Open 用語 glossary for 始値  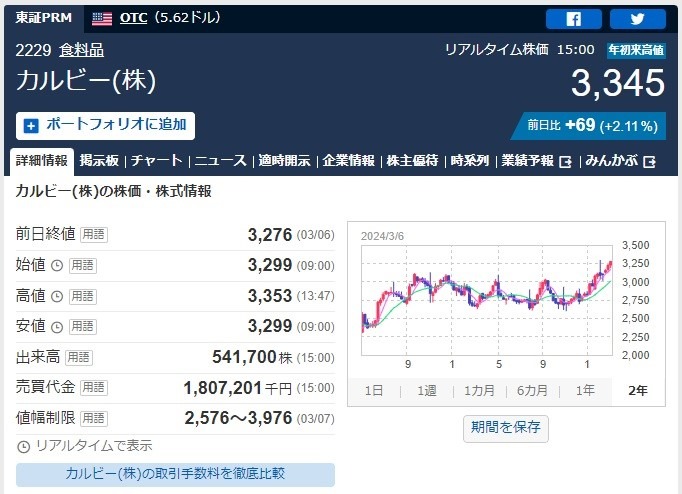click(x=83, y=265)
